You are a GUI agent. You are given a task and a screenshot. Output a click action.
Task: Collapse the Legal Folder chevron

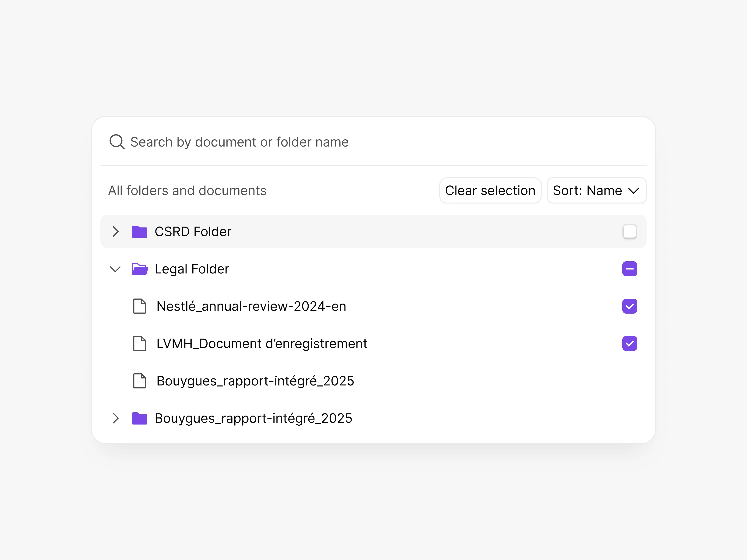point(116,269)
